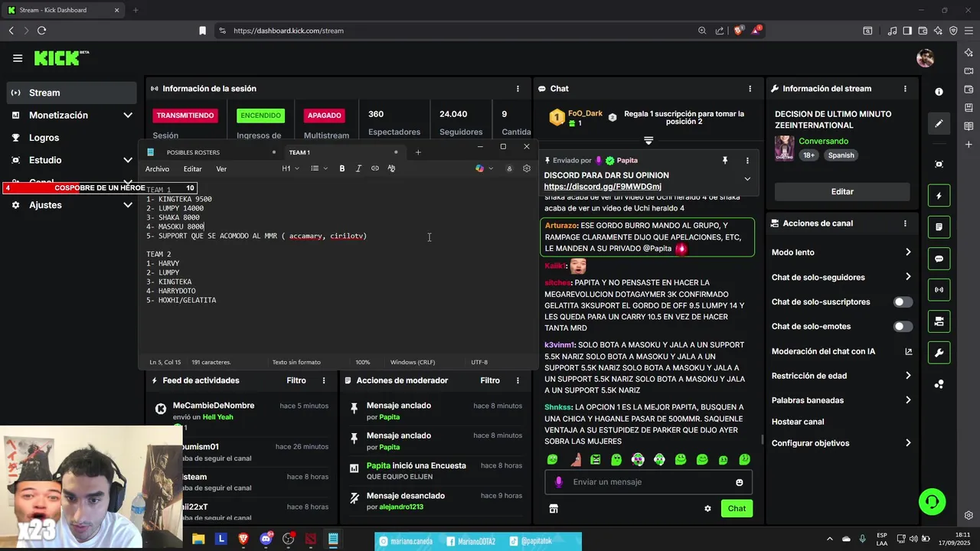
Task: Open the H1 heading dropdown in Notepad
Action: (x=290, y=168)
